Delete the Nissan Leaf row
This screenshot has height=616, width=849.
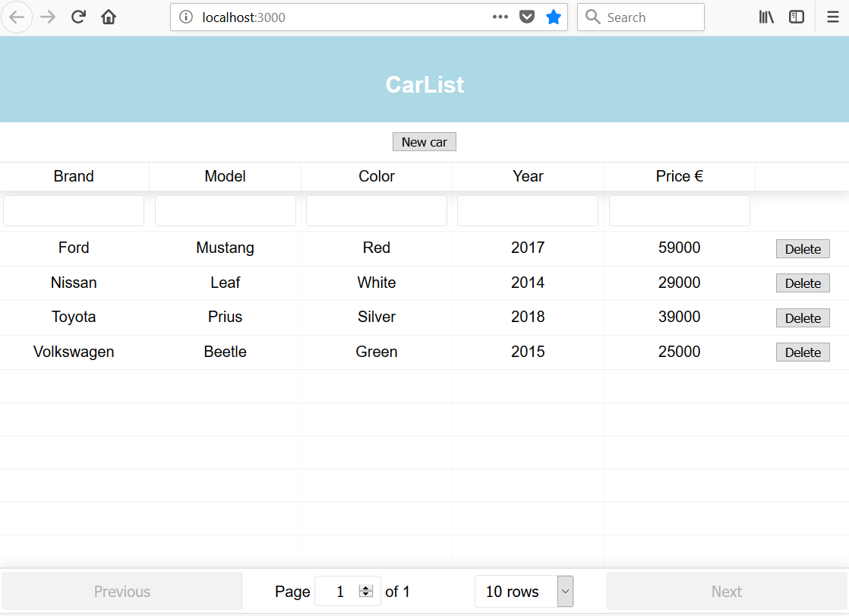(803, 283)
